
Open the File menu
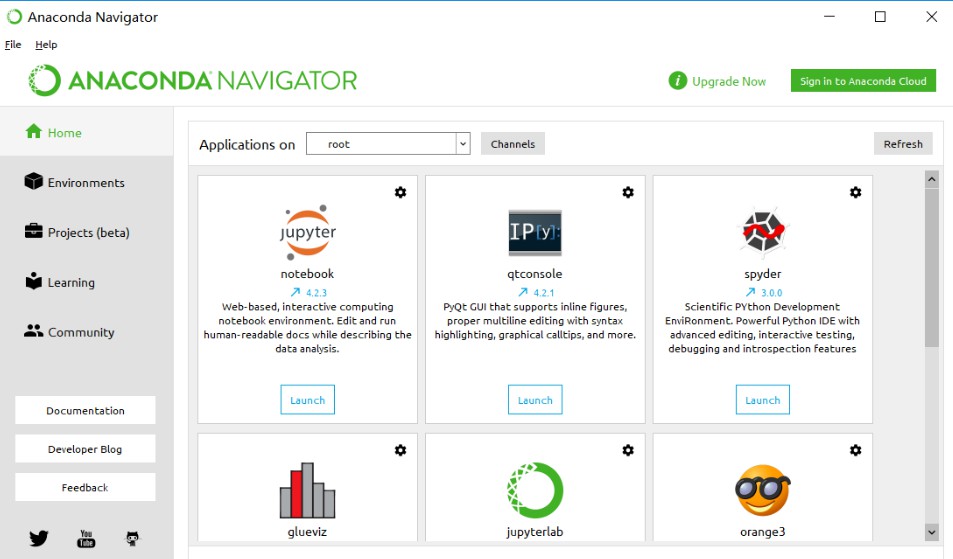click(x=13, y=44)
